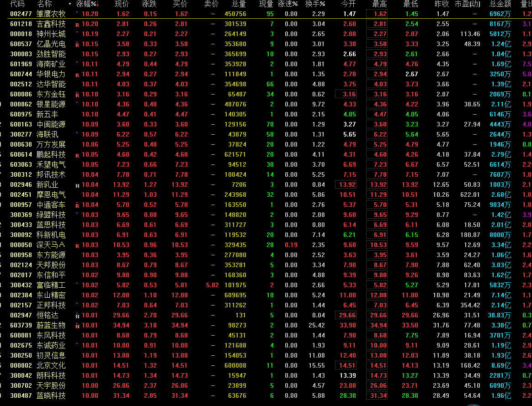Click the 市盈(动) column header

click(468, 4)
